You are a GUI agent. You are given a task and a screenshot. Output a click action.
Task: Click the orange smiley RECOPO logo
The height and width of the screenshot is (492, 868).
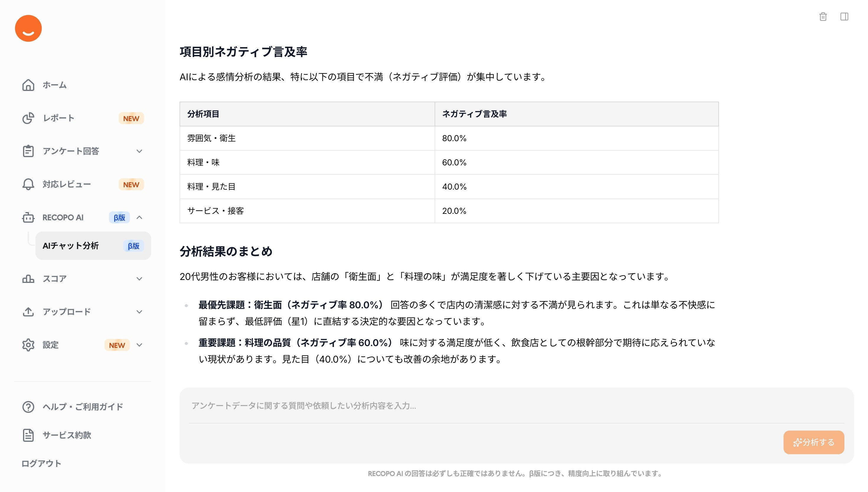(x=28, y=28)
